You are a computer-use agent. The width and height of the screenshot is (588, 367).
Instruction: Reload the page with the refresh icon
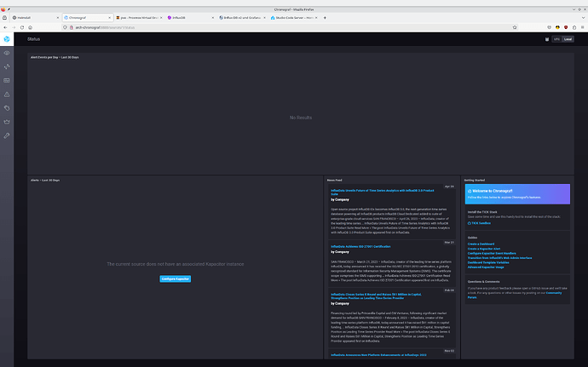pyautogui.click(x=22, y=27)
